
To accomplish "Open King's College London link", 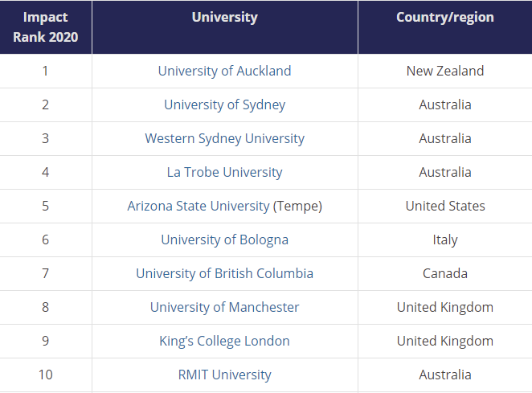I will 224,341.
